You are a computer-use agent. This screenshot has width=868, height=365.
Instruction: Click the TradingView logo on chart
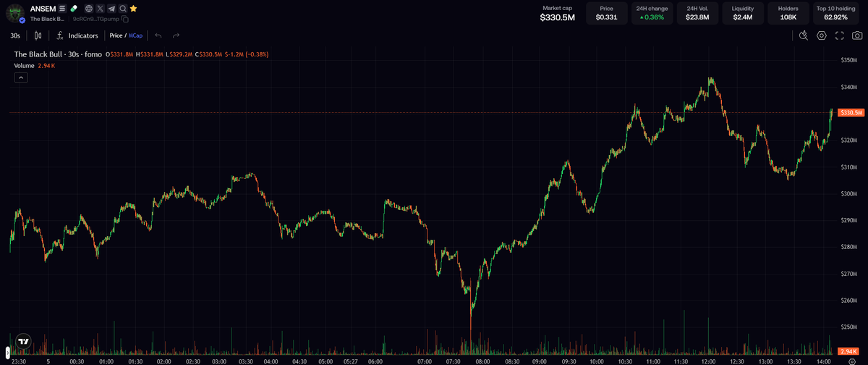tap(24, 340)
